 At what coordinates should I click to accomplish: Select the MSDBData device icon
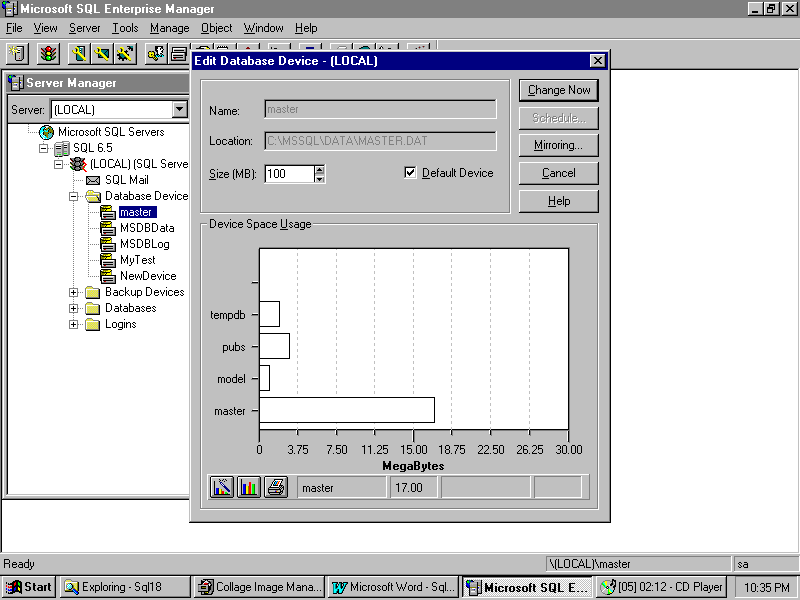108,228
